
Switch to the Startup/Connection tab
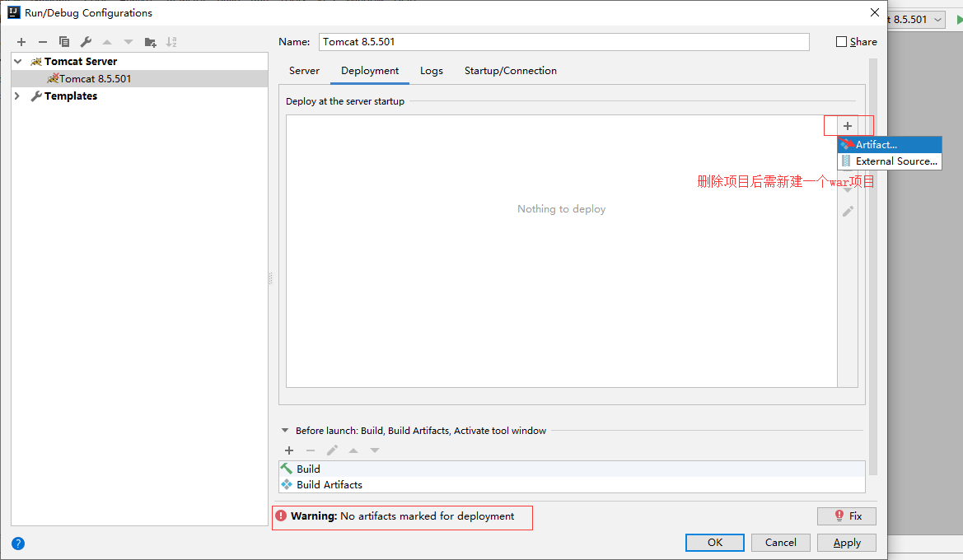pyautogui.click(x=510, y=71)
